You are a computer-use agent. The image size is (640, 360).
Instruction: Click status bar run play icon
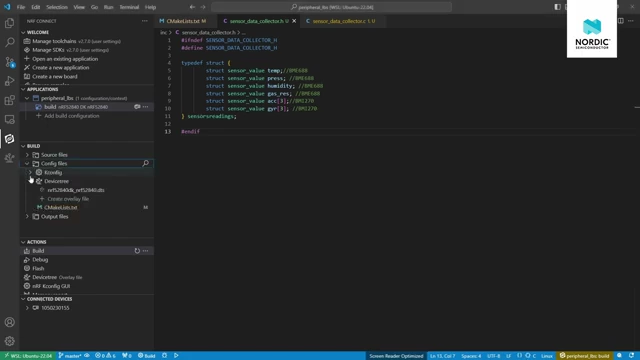176,356
